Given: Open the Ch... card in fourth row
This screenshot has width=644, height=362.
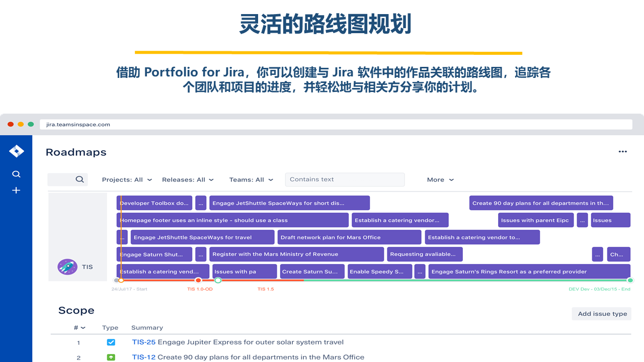Looking at the screenshot, I should pos(618,254).
